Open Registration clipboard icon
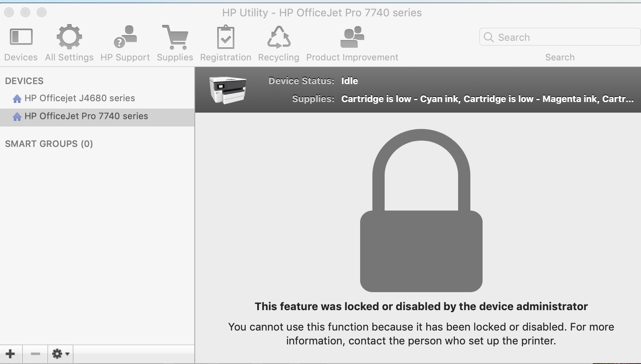 (x=225, y=37)
